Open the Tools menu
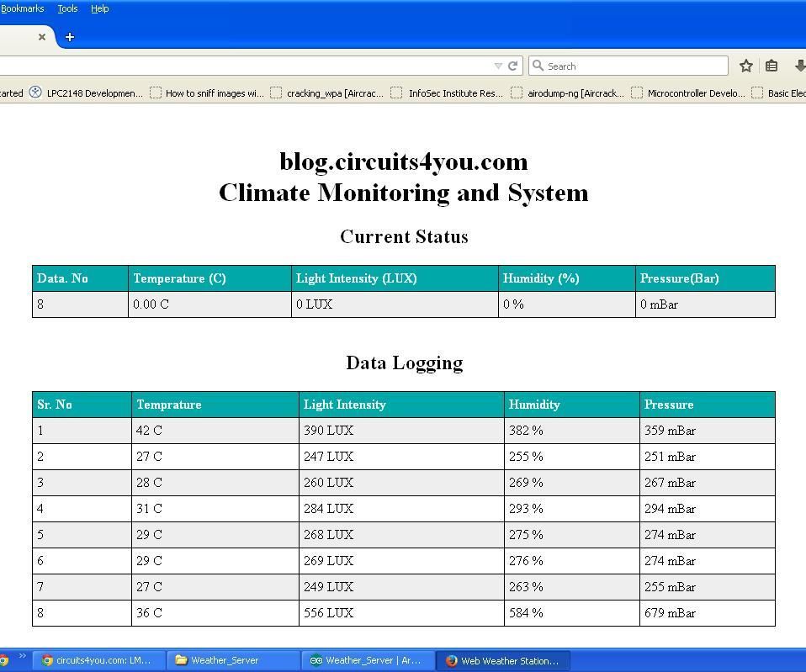 tap(67, 8)
